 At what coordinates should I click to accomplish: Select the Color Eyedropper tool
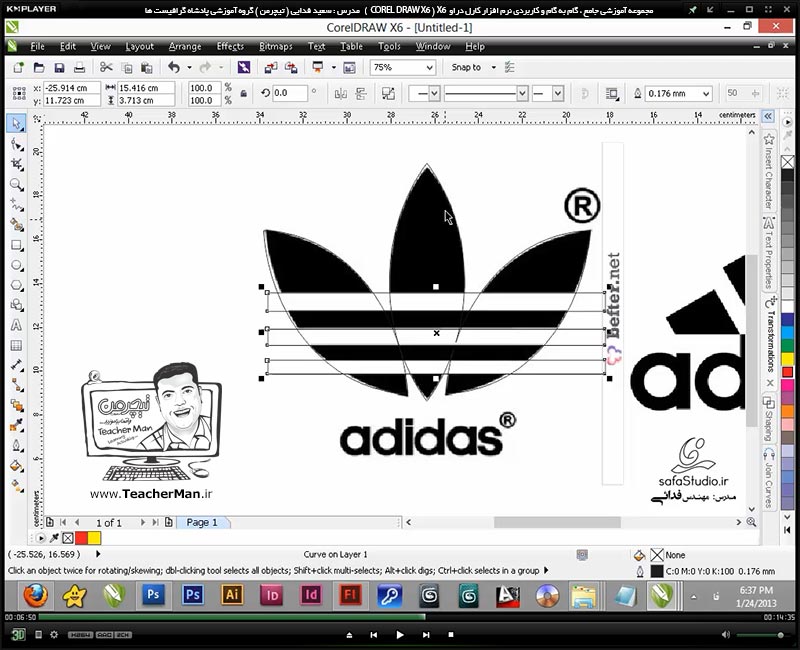[17, 426]
